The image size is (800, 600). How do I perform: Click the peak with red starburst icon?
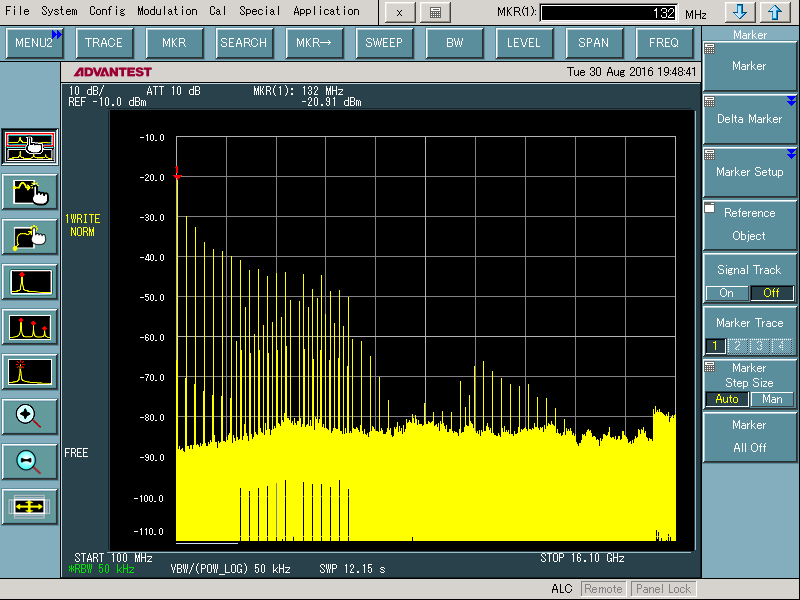coord(30,371)
